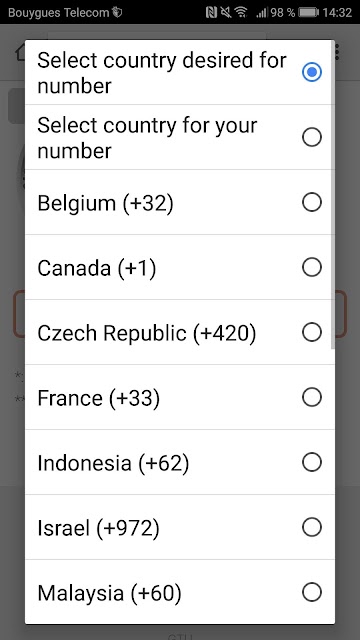The width and height of the screenshot is (360, 640).
Task: Click the Belgium (+32) list entry text
Action: [105, 203]
